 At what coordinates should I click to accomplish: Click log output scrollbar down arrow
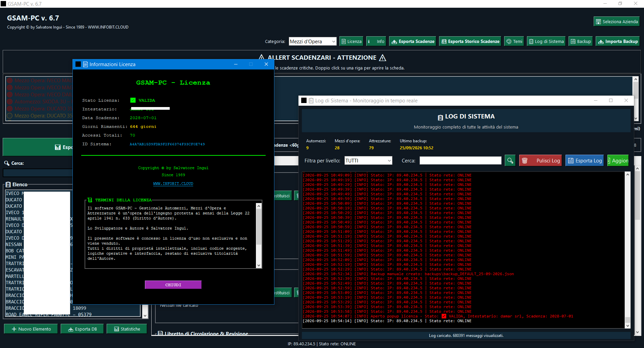coord(628,326)
